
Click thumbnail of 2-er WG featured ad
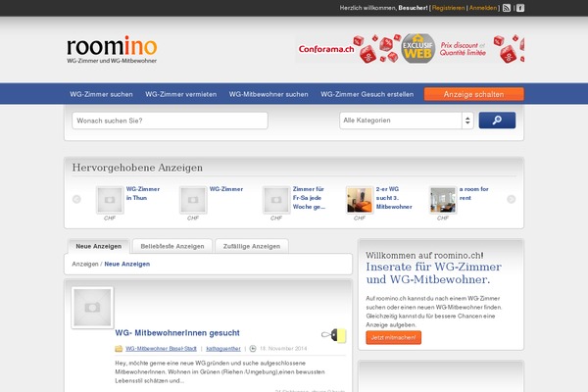[x=360, y=200]
